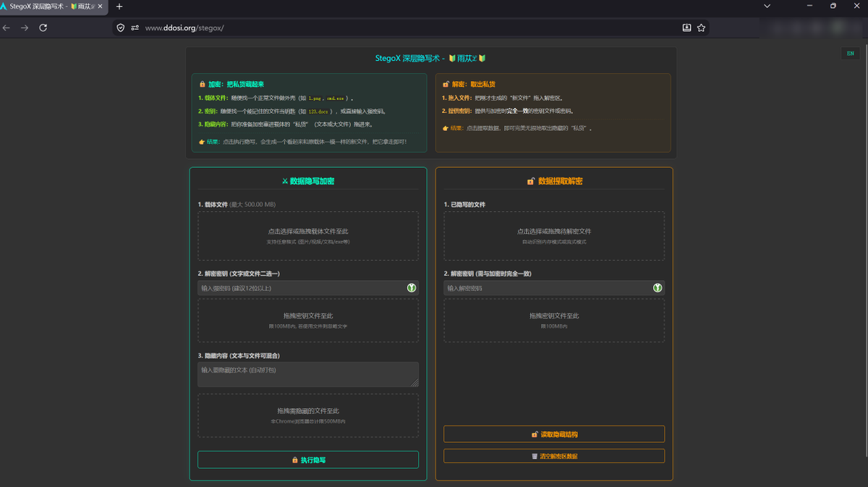Bookmark this page with the star icon
868x487 pixels.
[x=701, y=27]
